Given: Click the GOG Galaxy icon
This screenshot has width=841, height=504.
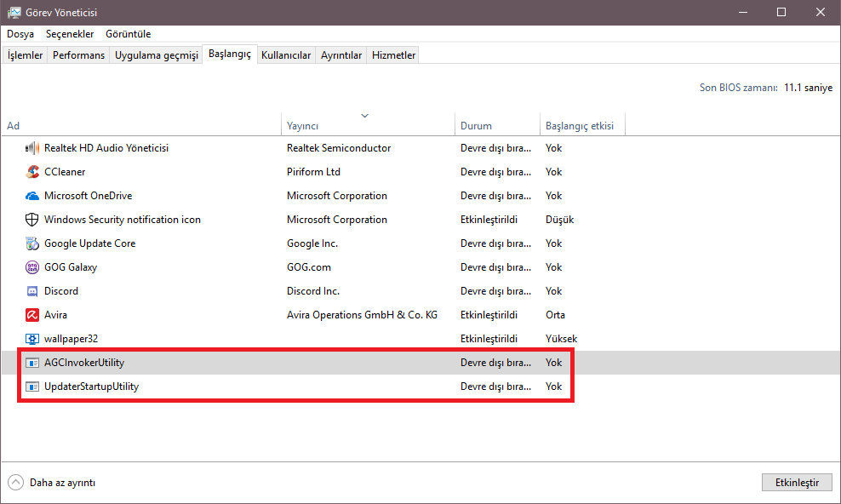Looking at the screenshot, I should pyautogui.click(x=32, y=267).
